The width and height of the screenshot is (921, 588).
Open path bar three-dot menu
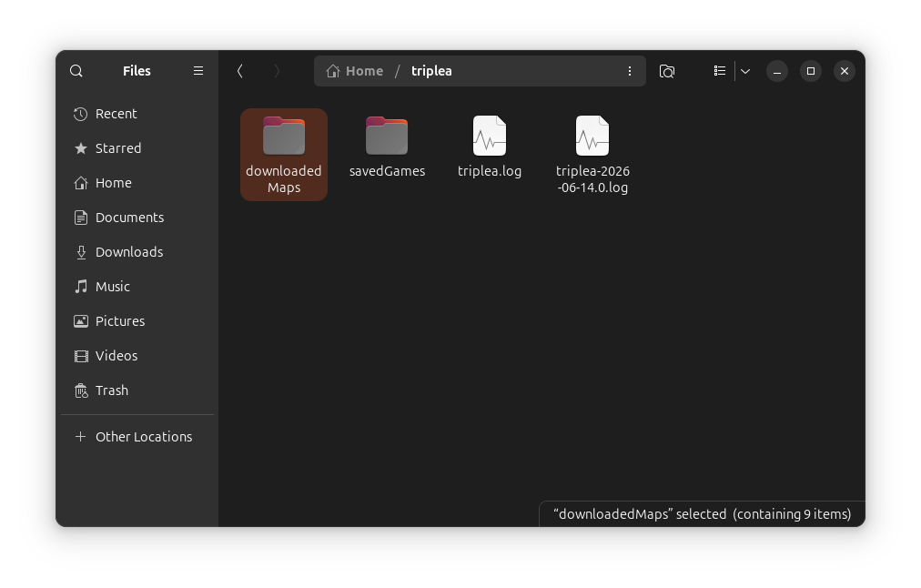tap(630, 71)
